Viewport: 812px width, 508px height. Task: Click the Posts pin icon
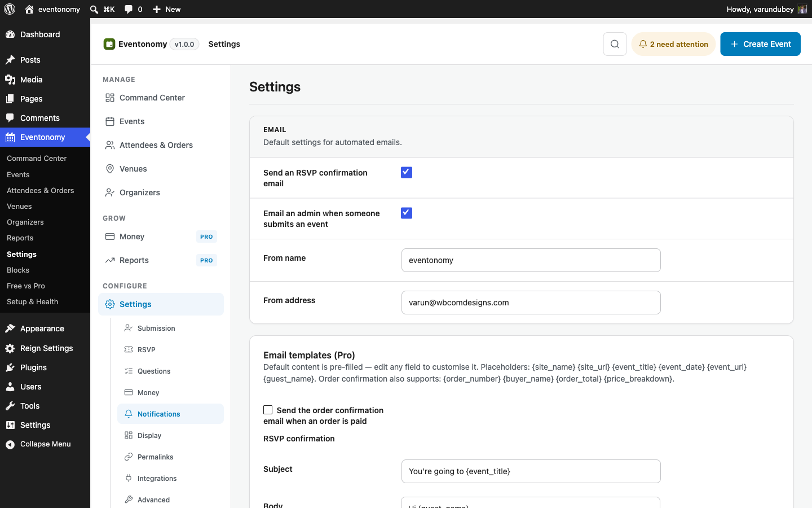[10, 60]
